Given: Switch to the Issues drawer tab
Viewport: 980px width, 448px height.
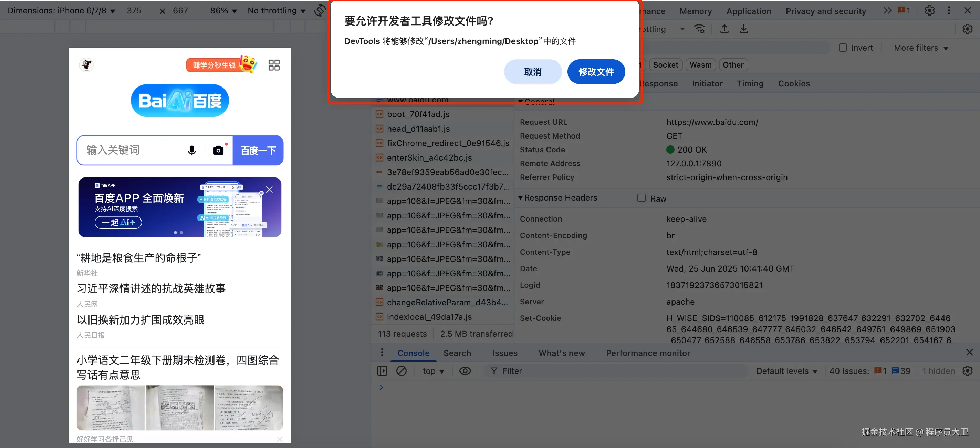Looking at the screenshot, I should tap(504, 353).
